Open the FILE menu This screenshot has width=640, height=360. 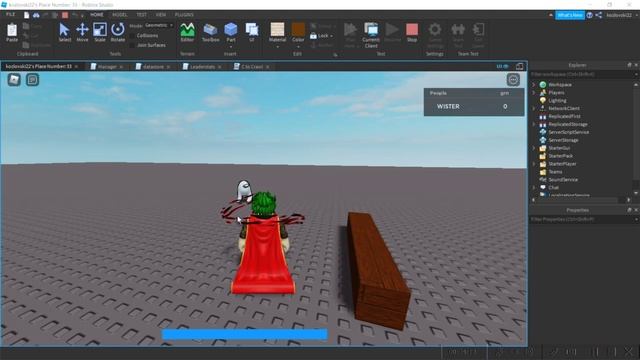[x=10, y=15]
